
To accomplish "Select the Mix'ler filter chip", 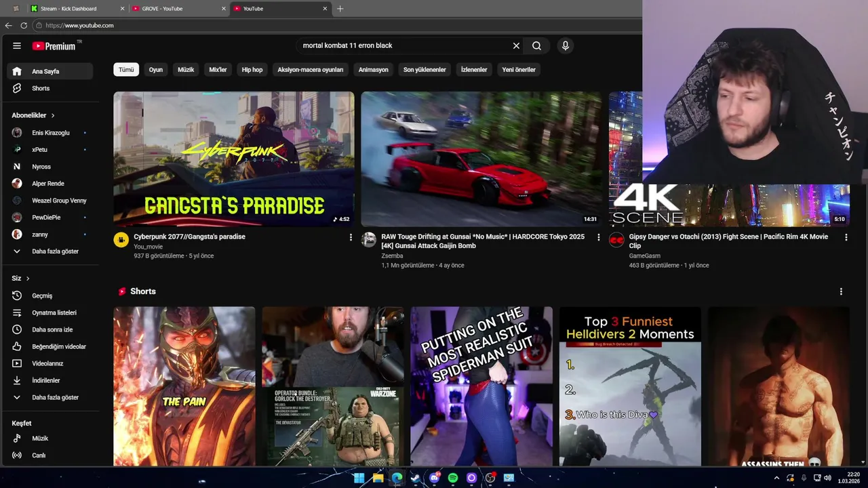I will click(218, 70).
